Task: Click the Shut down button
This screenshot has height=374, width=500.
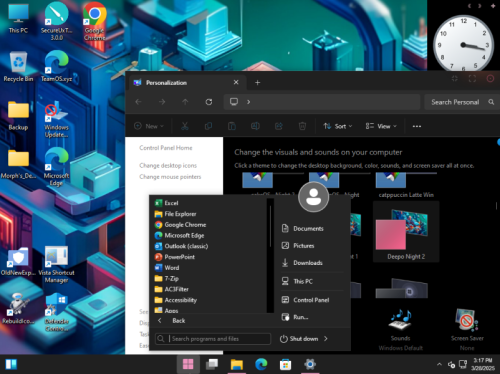Action: click(299, 339)
